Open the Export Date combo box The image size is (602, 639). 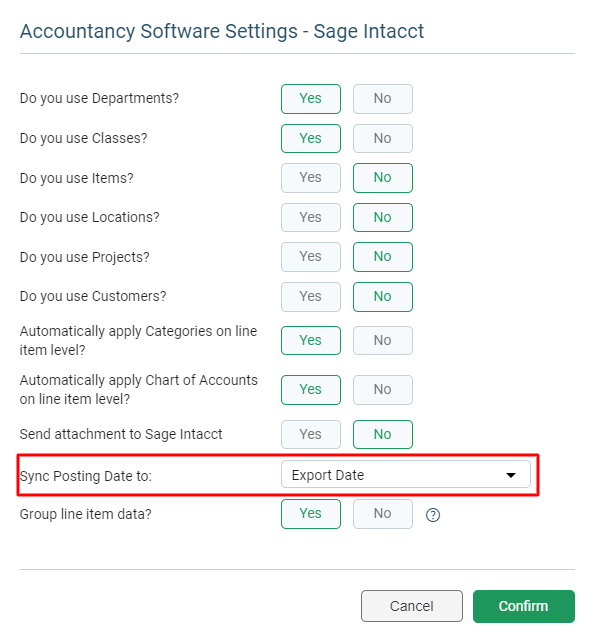406,474
